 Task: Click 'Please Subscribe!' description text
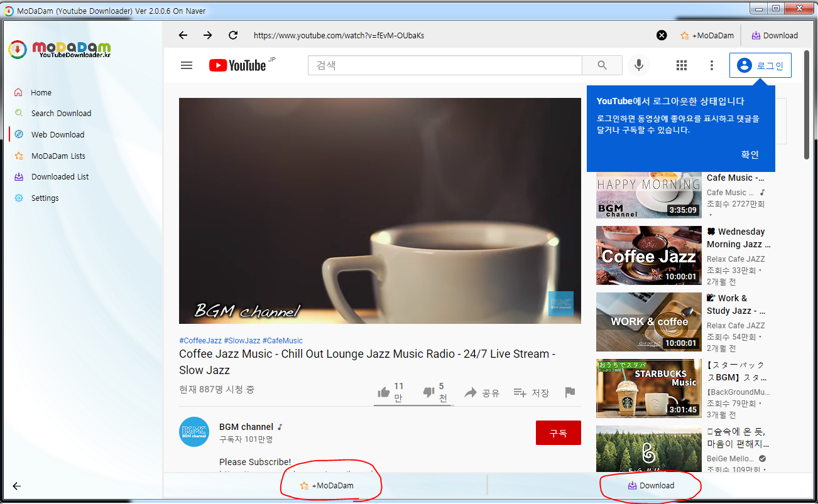coord(255,462)
